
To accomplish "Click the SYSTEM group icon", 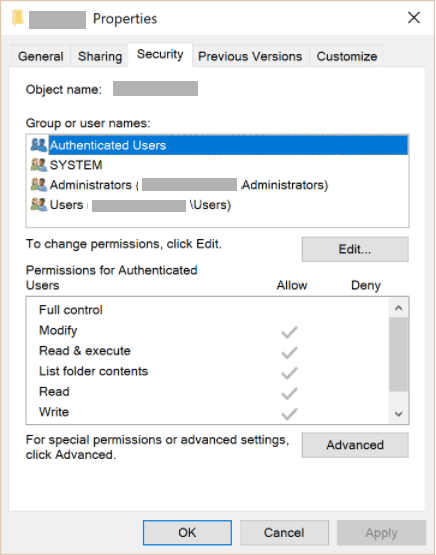I will 39,165.
